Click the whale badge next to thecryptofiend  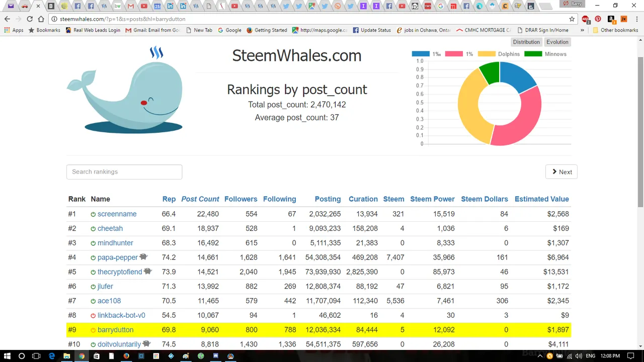[x=147, y=271]
